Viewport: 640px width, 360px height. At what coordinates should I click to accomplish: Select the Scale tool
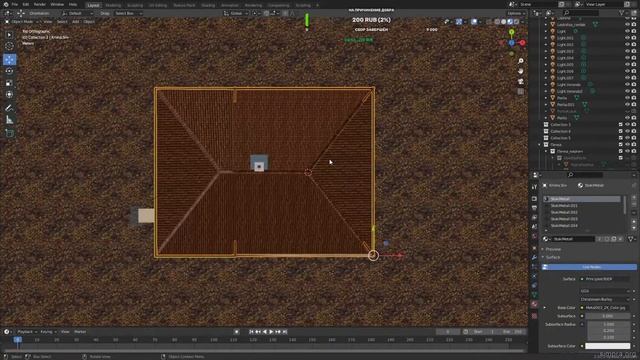[9, 83]
